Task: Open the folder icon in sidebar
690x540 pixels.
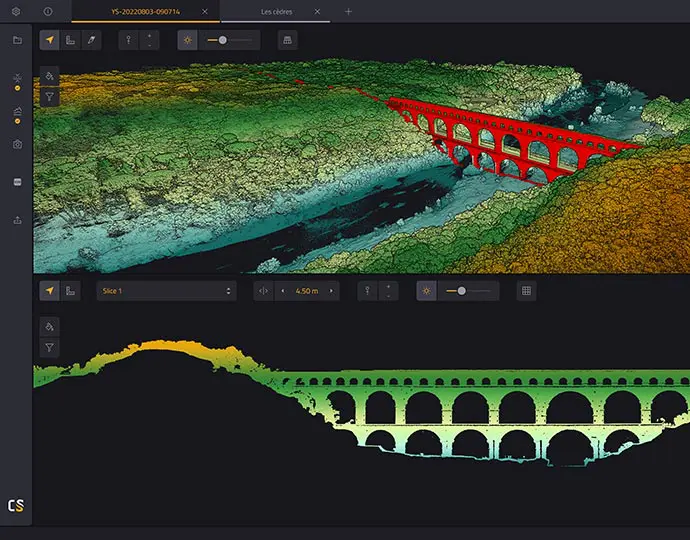Action: pos(17,40)
